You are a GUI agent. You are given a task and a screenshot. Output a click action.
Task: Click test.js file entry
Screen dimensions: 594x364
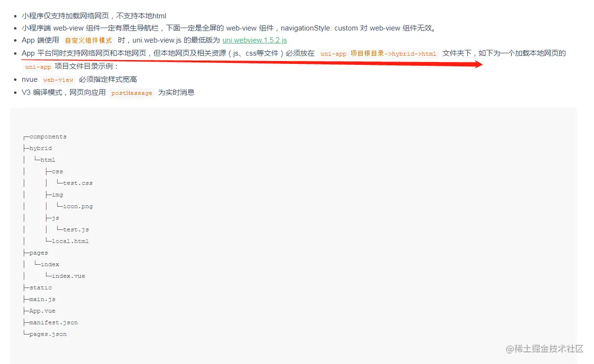76,229
